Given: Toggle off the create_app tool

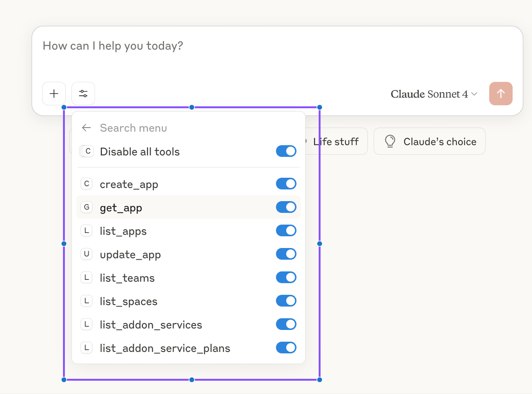Looking at the screenshot, I should [286, 184].
